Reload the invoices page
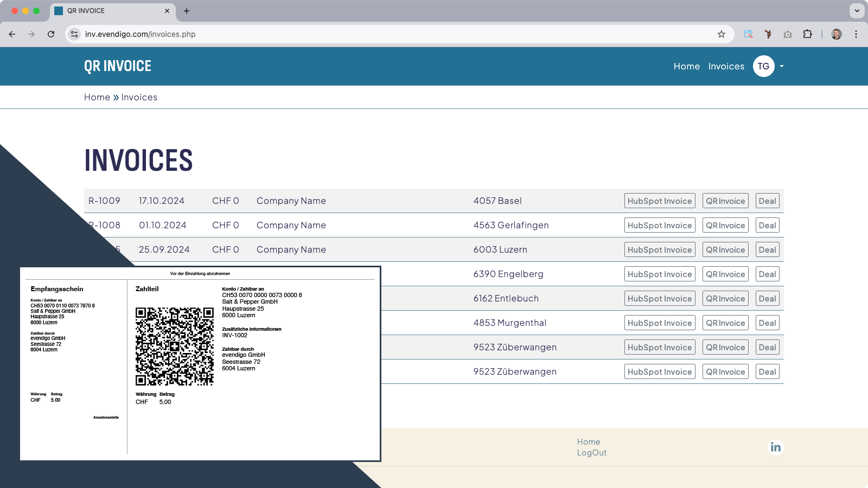 point(51,34)
